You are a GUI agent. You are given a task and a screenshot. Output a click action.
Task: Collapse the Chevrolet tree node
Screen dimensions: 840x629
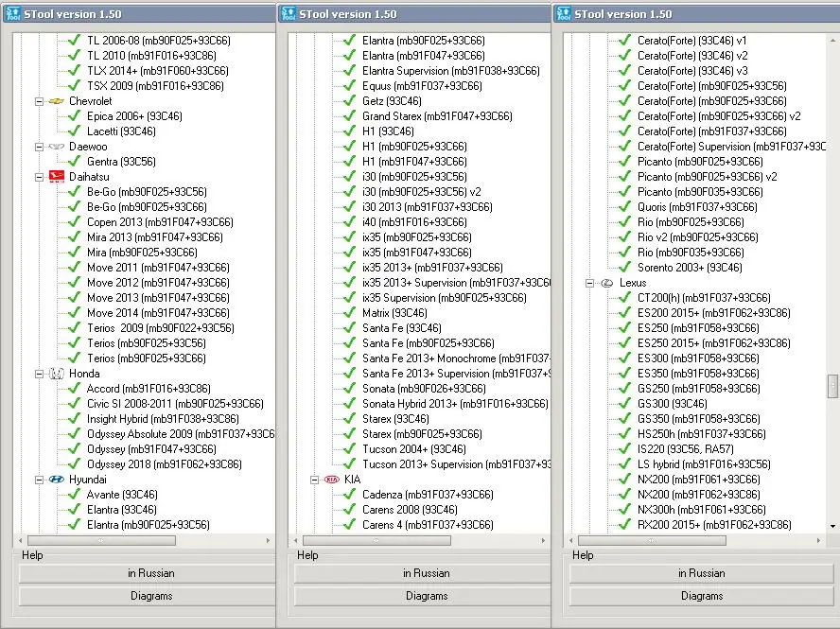[39, 101]
